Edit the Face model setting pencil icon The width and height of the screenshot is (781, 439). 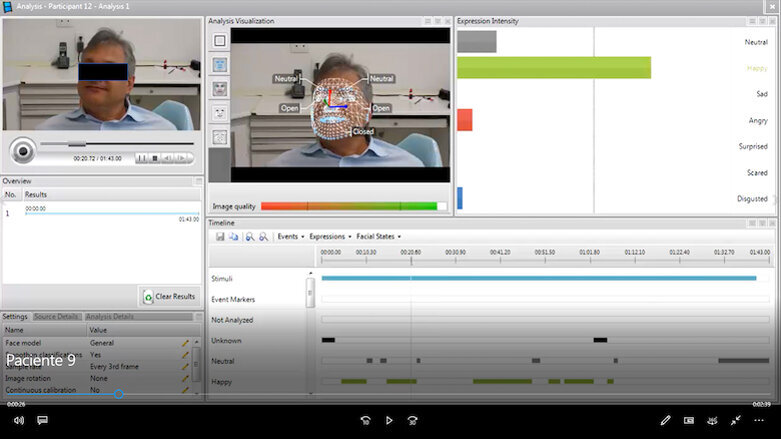[x=184, y=343]
